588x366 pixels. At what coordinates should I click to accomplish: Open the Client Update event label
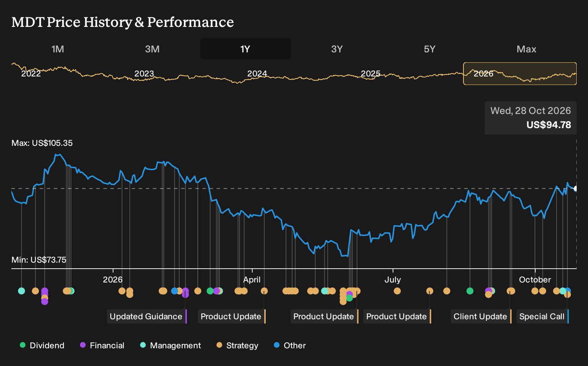(481, 316)
